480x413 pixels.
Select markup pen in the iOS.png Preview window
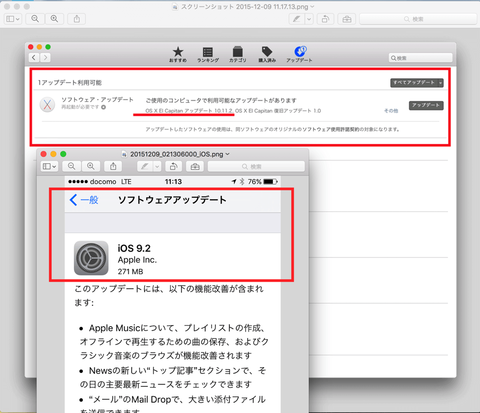(145, 166)
